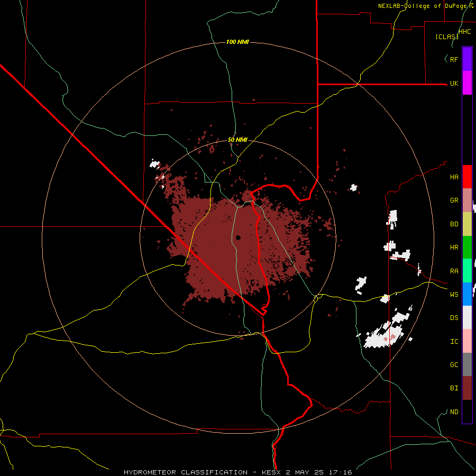Click the WS legend label
This screenshot has height=476, width=476.
coord(454,295)
